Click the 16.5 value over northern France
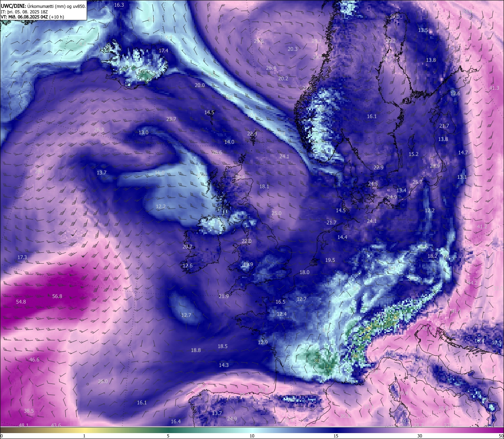The height and width of the screenshot is (439, 504). click(280, 302)
